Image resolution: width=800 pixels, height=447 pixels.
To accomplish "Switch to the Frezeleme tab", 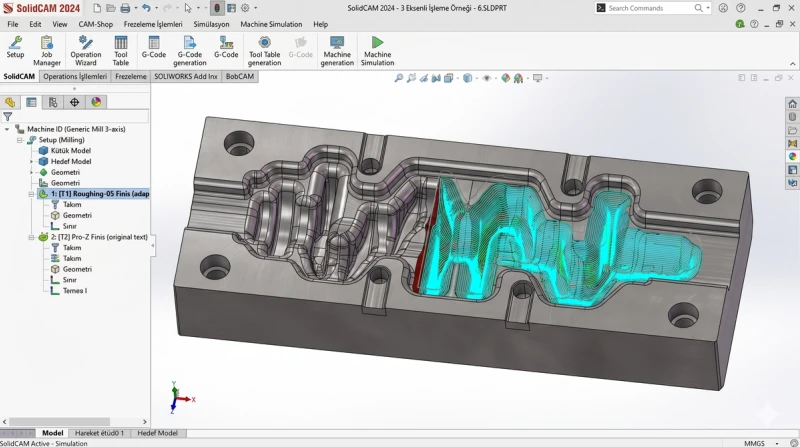I will (131, 77).
